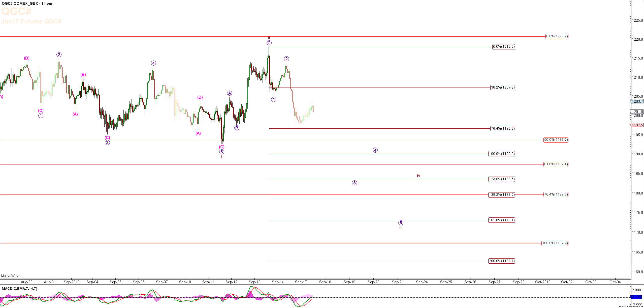Select circled 3 label below 123.6% line
The image size is (644, 308).
(355, 183)
